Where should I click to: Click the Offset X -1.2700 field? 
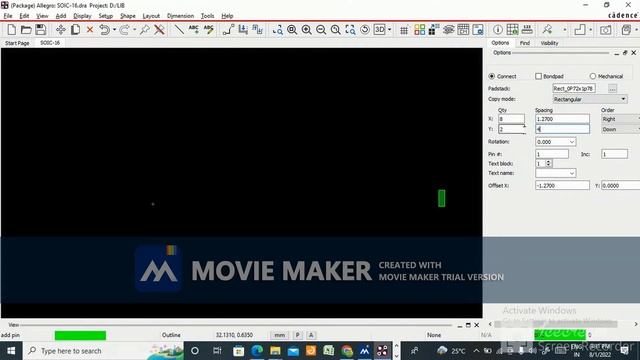pos(562,186)
